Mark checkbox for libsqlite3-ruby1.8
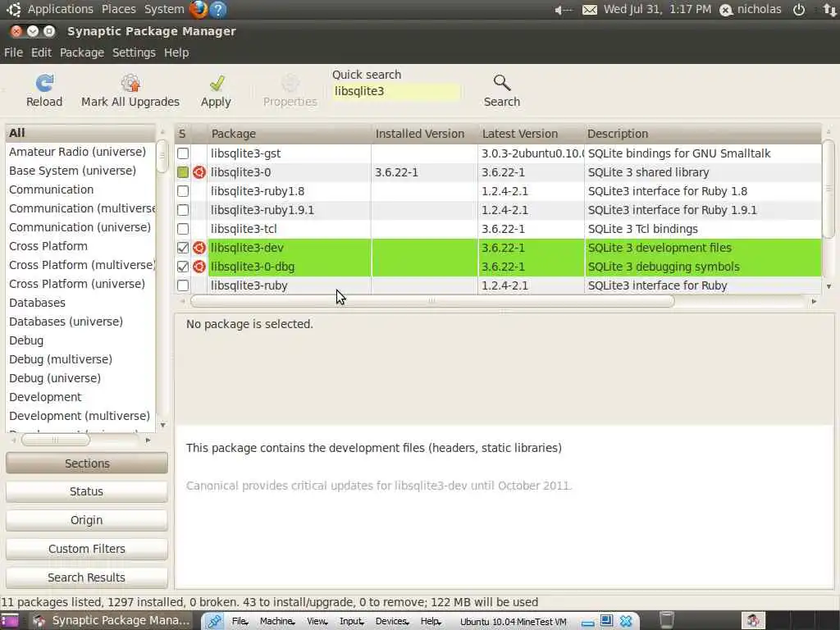840x630 pixels. [183, 191]
